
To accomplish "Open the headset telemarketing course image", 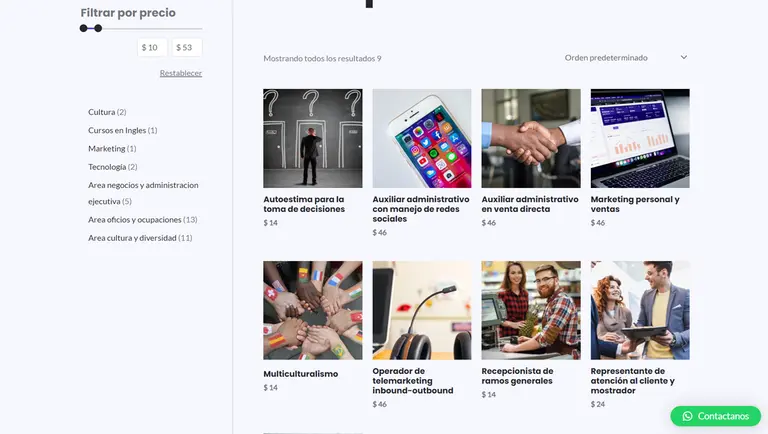I will pos(421,310).
